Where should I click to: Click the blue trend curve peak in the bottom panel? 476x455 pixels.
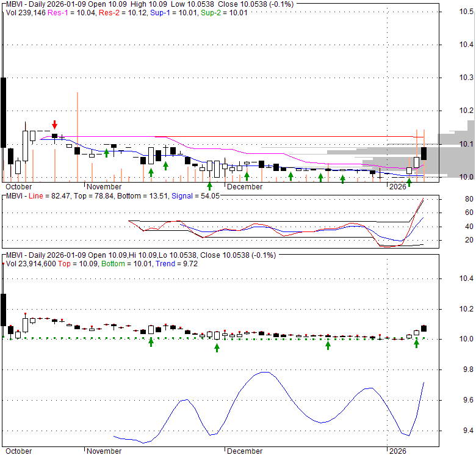click(264, 372)
